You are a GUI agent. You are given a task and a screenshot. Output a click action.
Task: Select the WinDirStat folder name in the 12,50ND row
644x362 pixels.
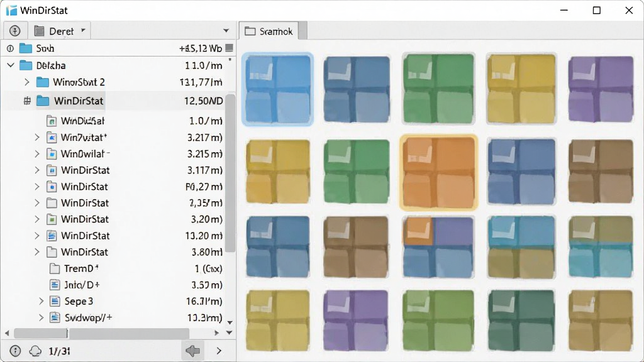point(79,101)
